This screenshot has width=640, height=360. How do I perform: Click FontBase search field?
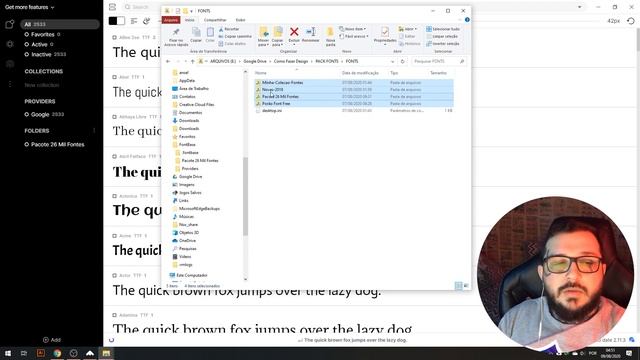click(x=143, y=7)
